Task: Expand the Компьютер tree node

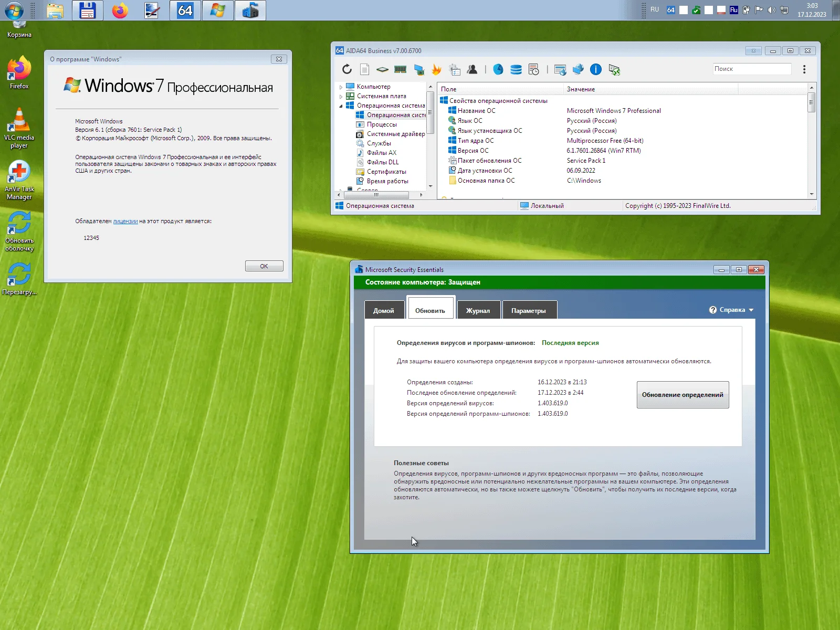Action: pos(341,87)
